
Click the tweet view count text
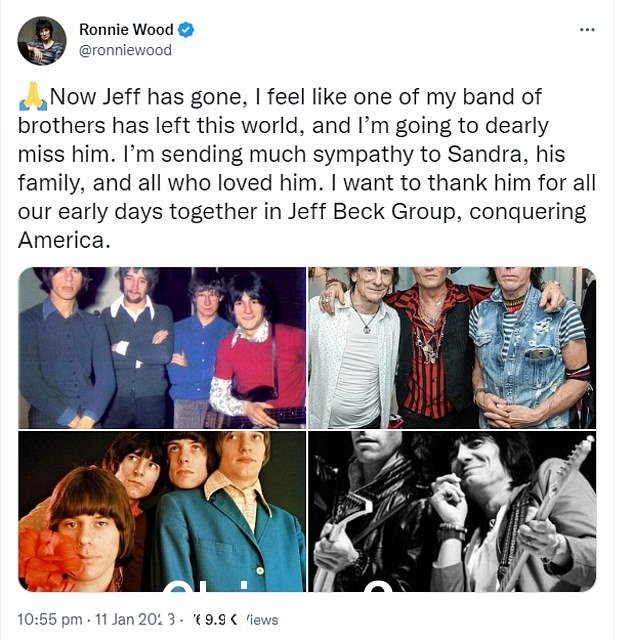point(237,620)
